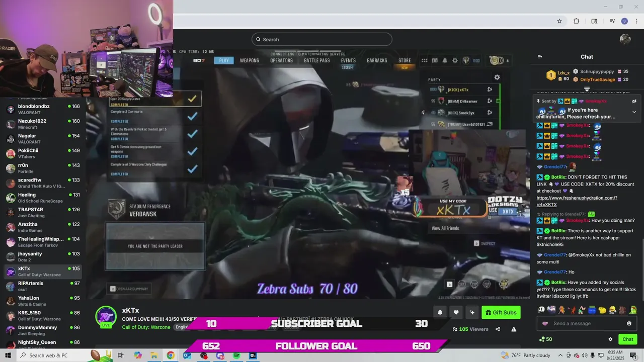
Task: Click the in-stream WEAPONS tab
Action: pyautogui.click(x=249, y=60)
